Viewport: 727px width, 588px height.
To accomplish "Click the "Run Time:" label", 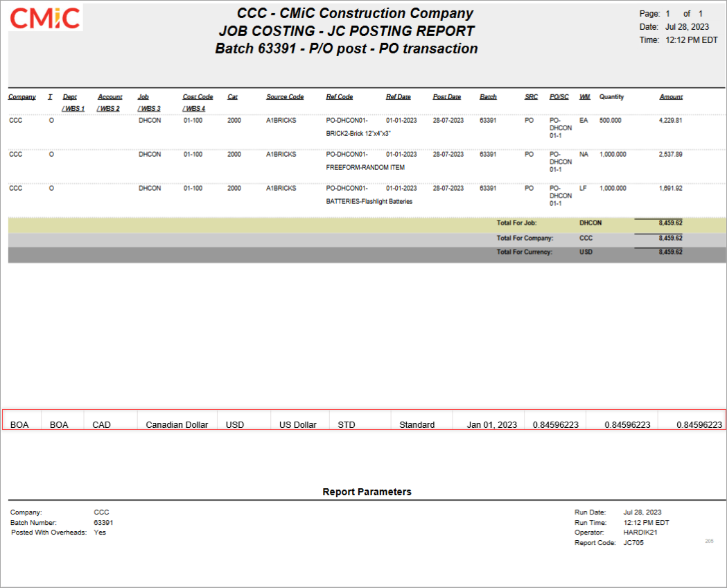I will [x=590, y=523].
